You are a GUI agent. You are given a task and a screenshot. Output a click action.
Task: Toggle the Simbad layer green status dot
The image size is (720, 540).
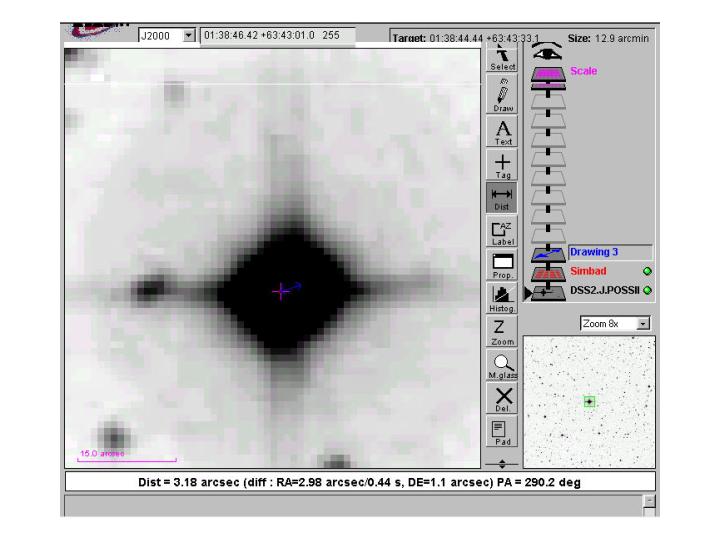coord(648,272)
